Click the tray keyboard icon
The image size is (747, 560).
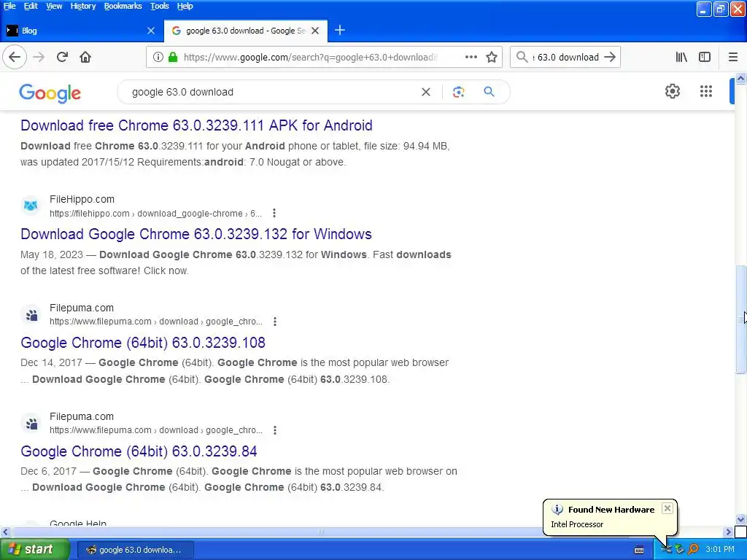[639, 550]
